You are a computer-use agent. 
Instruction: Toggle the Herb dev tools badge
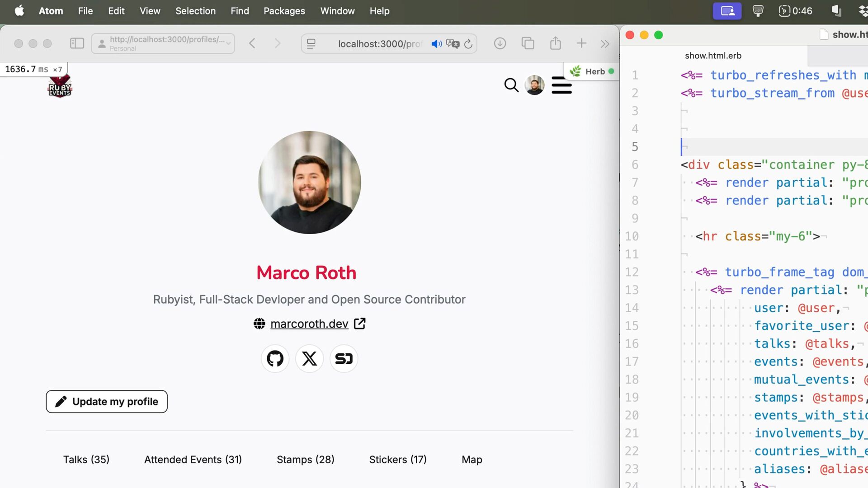click(x=591, y=71)
